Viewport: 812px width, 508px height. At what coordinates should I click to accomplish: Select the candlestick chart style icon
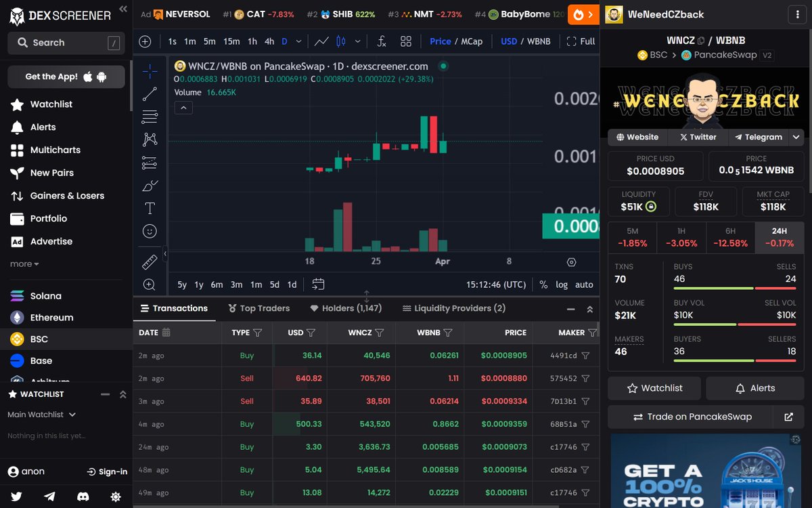[340, 41]
